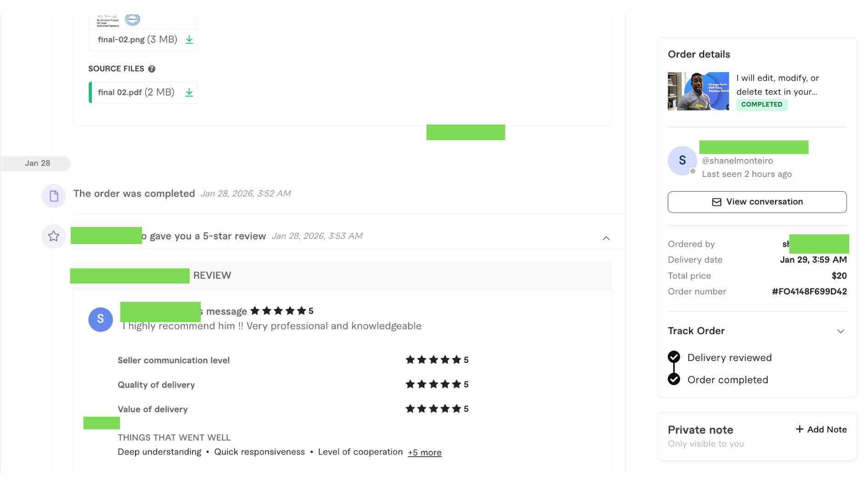The height and width of the screenshot is (488, 868).
Task: Open the final-02.png file name
Action: point(121,40)
